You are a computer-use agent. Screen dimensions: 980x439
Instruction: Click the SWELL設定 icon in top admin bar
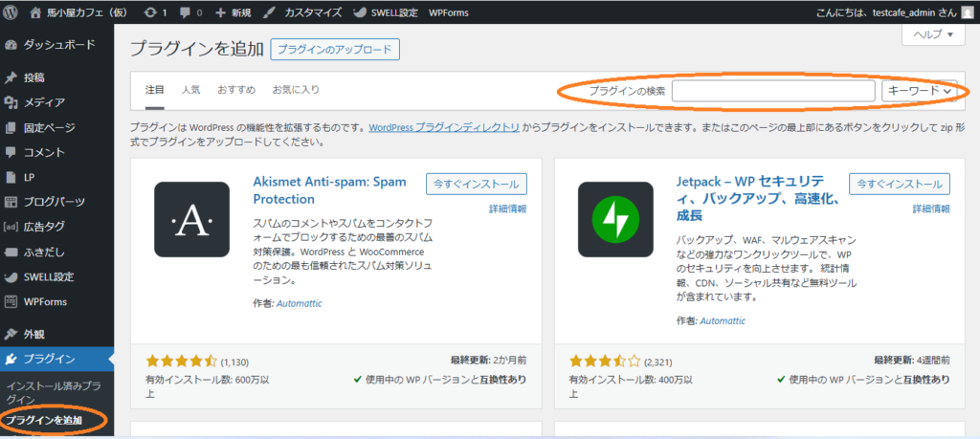tap(360, 12)
